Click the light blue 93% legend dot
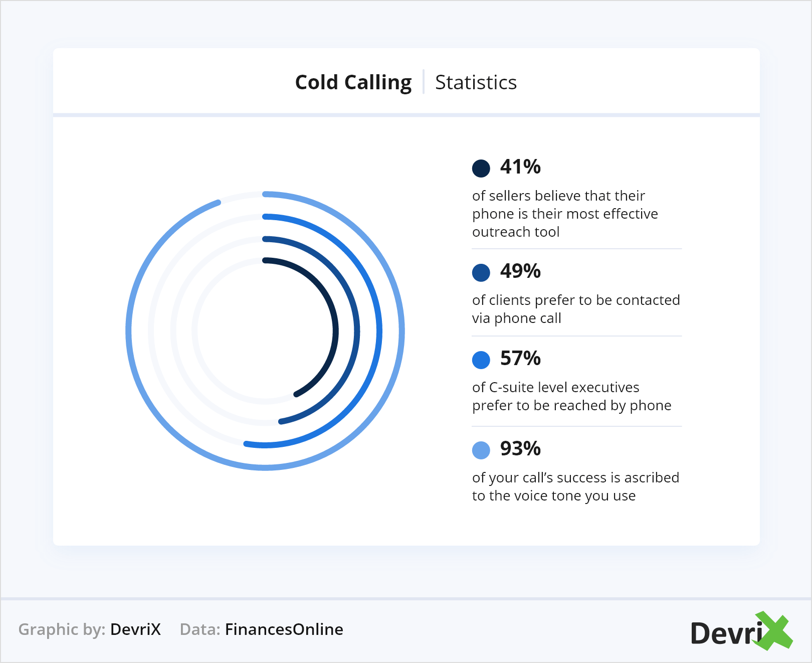The width and height of the screenshot is (812, 663). coord(481,450)
